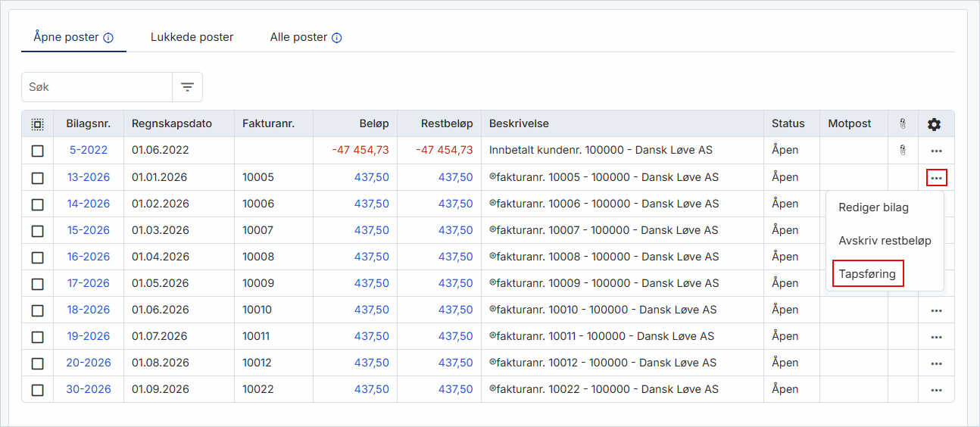Check the box for bilag 20-2026
Screen dimensions: 980x427
(x=37, y=363)
